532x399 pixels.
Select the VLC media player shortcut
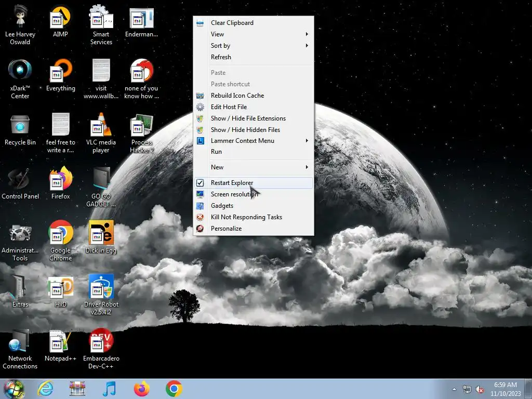coord(101,133)
